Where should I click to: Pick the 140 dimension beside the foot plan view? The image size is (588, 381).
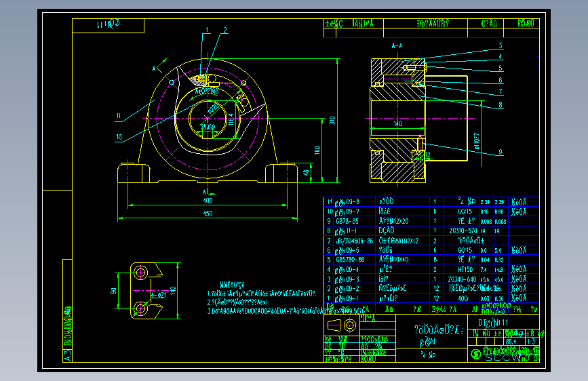[x=173, y=291]
